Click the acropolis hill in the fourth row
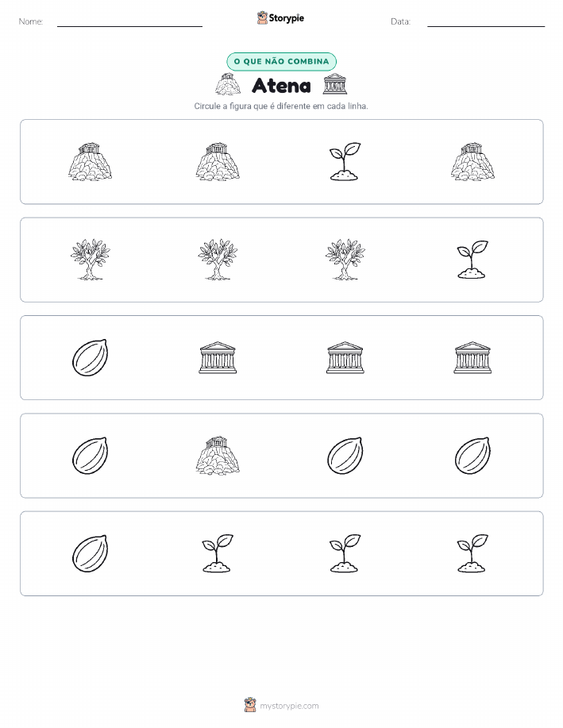The image size is (563, 728). pyautogui.click(x=218, y=456)
